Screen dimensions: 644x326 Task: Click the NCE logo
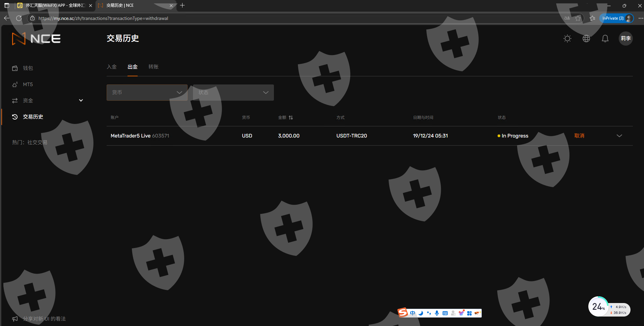point(36,39)
